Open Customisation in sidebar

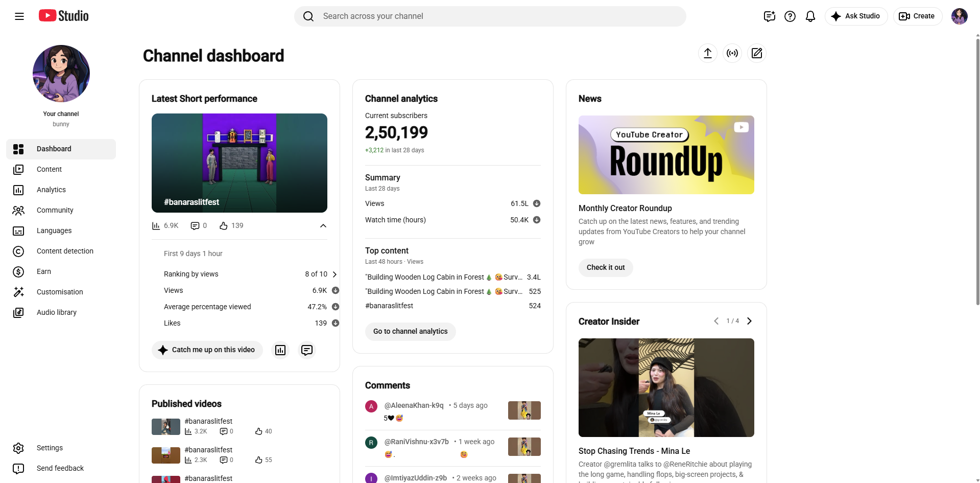click(61, 292)
